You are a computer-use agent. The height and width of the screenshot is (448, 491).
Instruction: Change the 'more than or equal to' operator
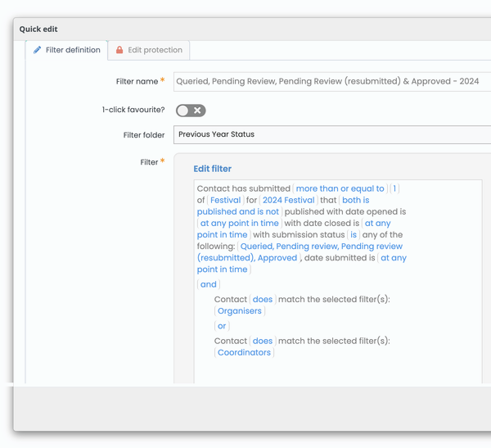(x=340, y=188)
